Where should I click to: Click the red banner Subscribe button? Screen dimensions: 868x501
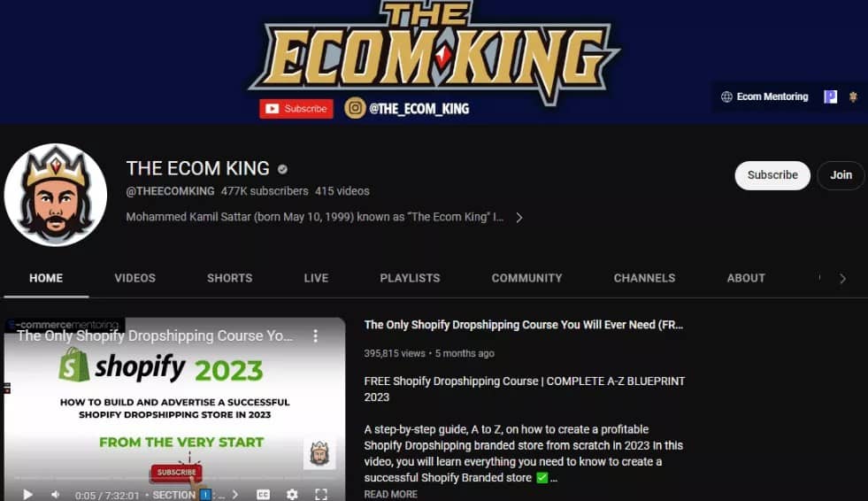pos(296,109)
